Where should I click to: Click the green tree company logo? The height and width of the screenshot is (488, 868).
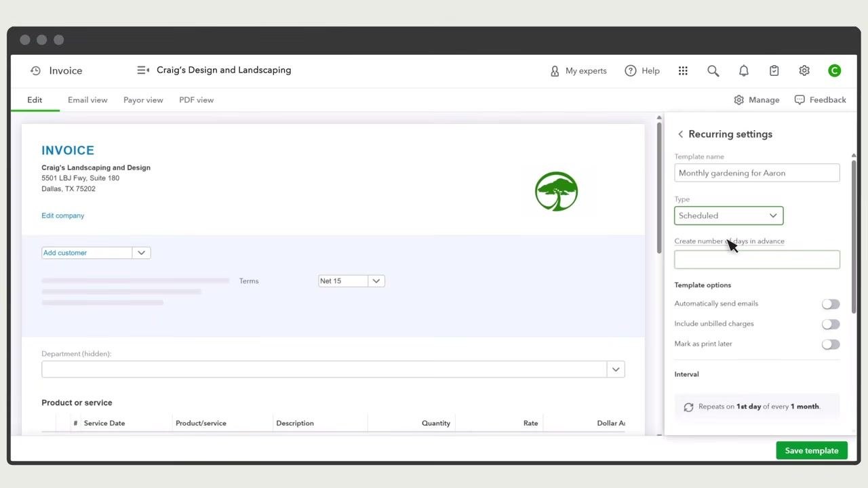556,191
